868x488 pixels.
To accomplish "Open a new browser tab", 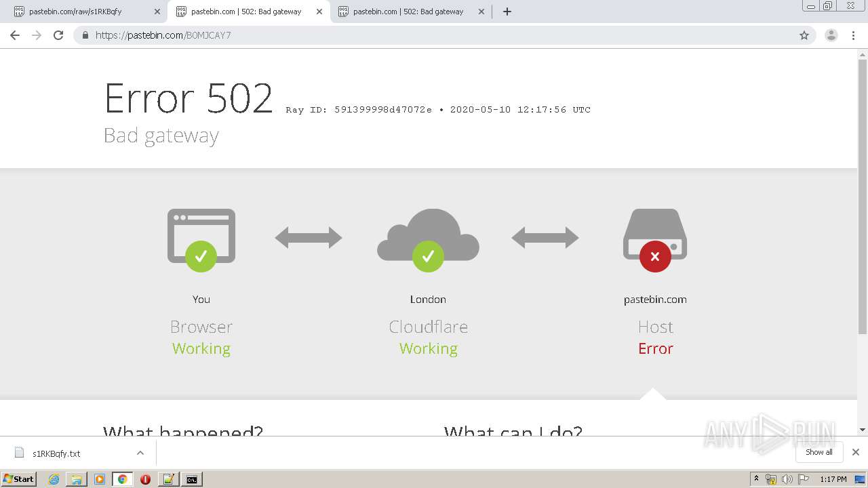I will click(507, 12).
